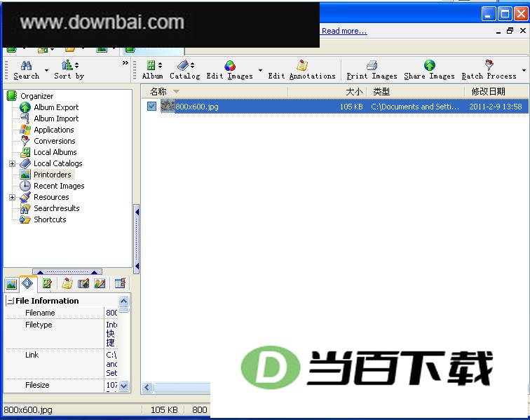Click the Filetype property row

point(61,334)
